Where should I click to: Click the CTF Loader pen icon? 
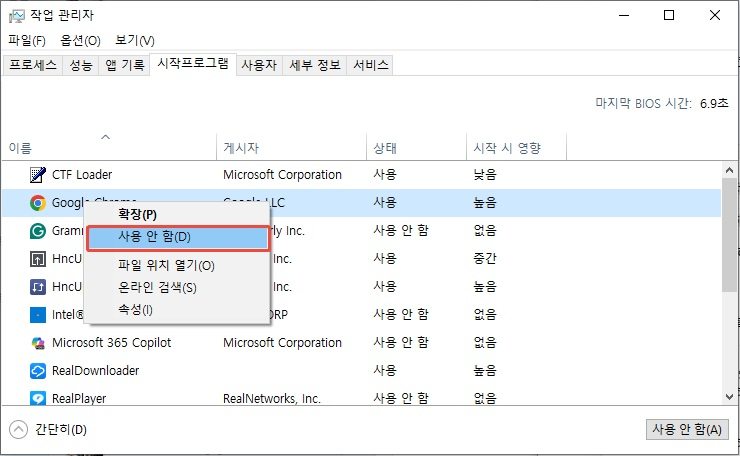tap(38, 175)
